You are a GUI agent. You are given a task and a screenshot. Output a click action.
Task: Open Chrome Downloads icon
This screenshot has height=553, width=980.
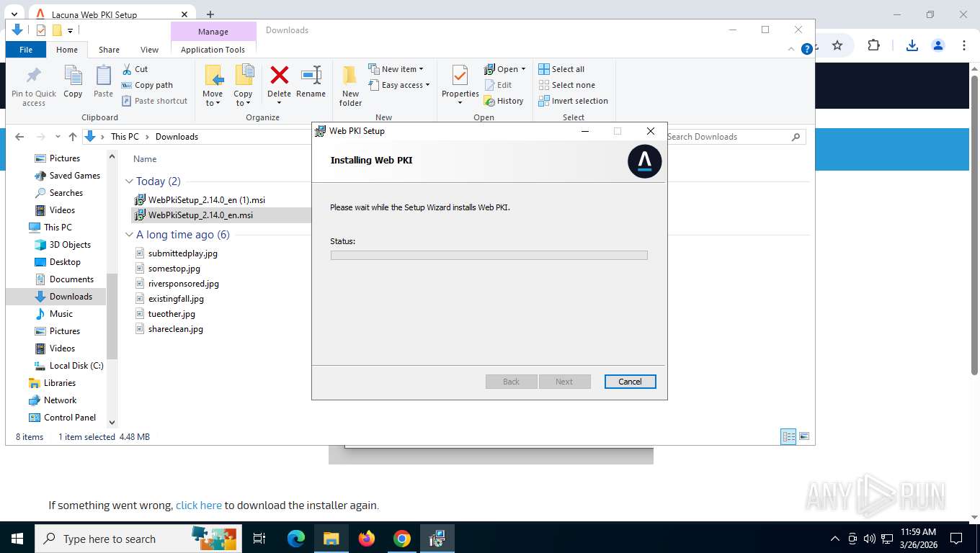[912, 45]
